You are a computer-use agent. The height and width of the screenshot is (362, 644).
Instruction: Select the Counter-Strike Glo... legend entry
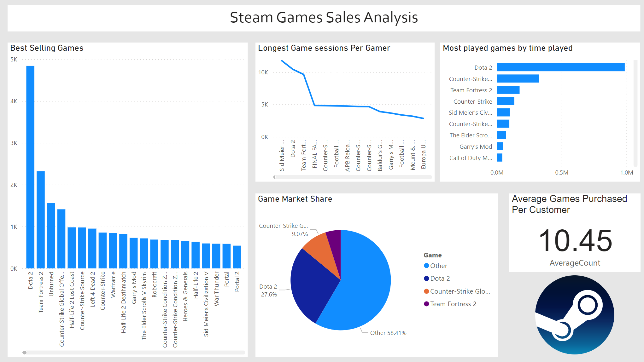click(x=457, y=291)
